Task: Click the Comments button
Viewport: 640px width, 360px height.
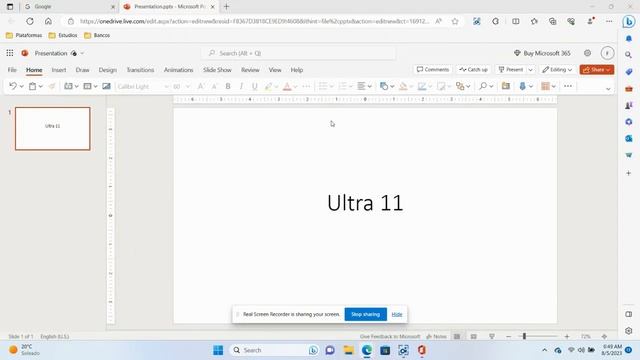Action: pyautogui.click(x=433, y=70)
